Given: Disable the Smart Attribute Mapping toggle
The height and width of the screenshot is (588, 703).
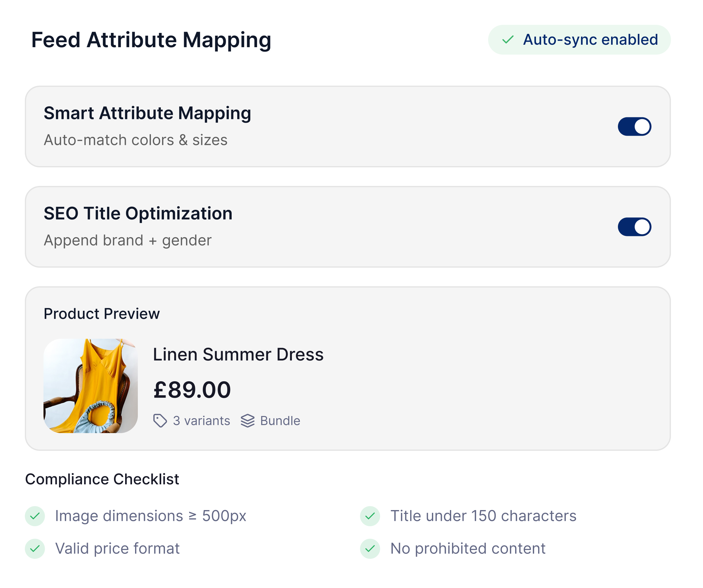Looking at the screenshot, I should tap(634, 126).
